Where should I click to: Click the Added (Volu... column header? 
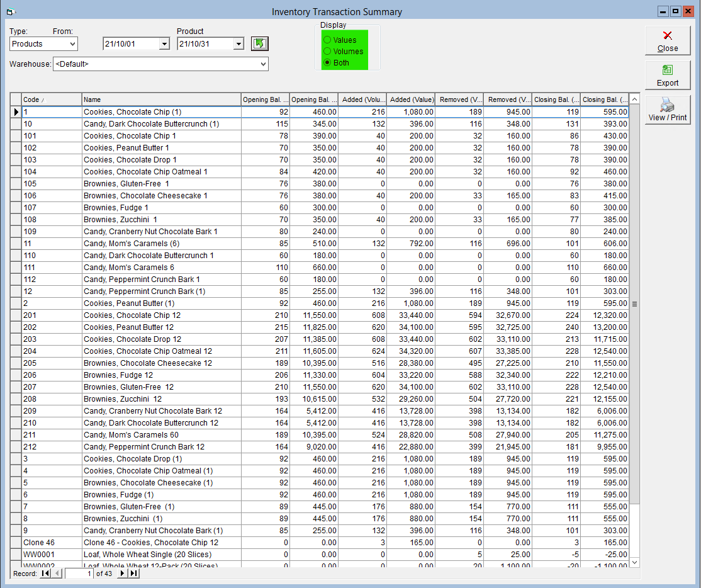point(362,99)
